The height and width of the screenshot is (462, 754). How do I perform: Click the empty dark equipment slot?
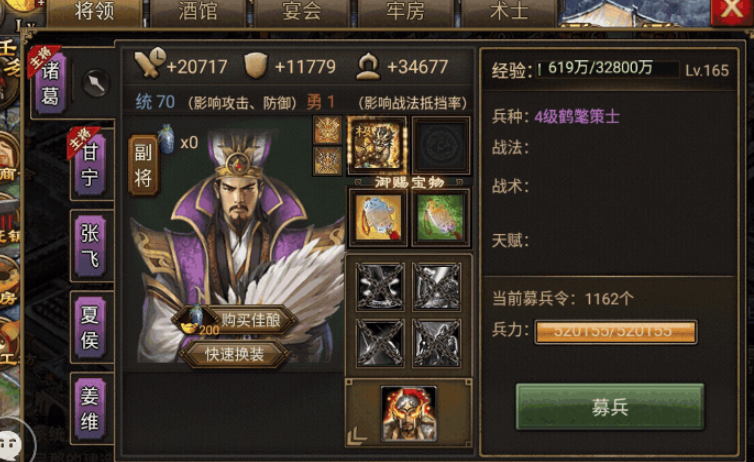(x=440, y=144)
